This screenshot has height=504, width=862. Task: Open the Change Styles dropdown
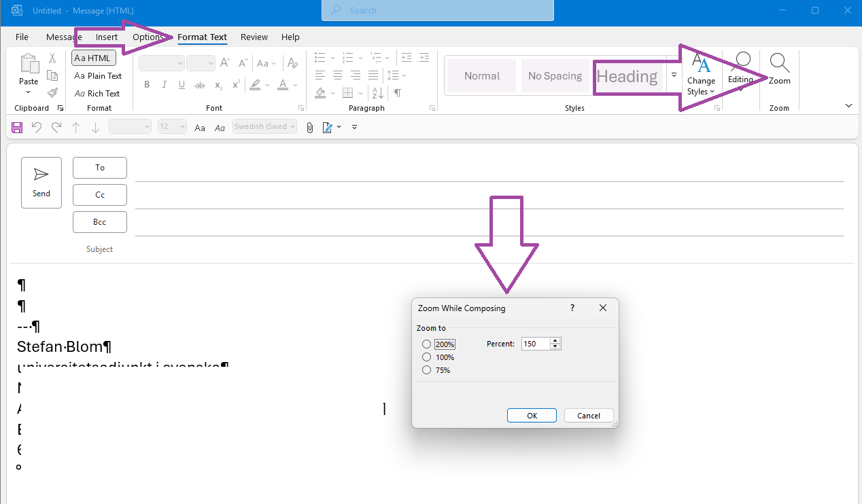(x=701, y=75)
